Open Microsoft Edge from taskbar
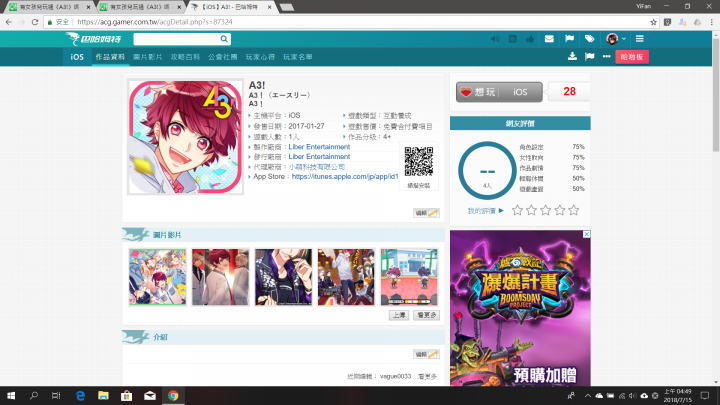 pyautogui.click(x=80, y=395)
